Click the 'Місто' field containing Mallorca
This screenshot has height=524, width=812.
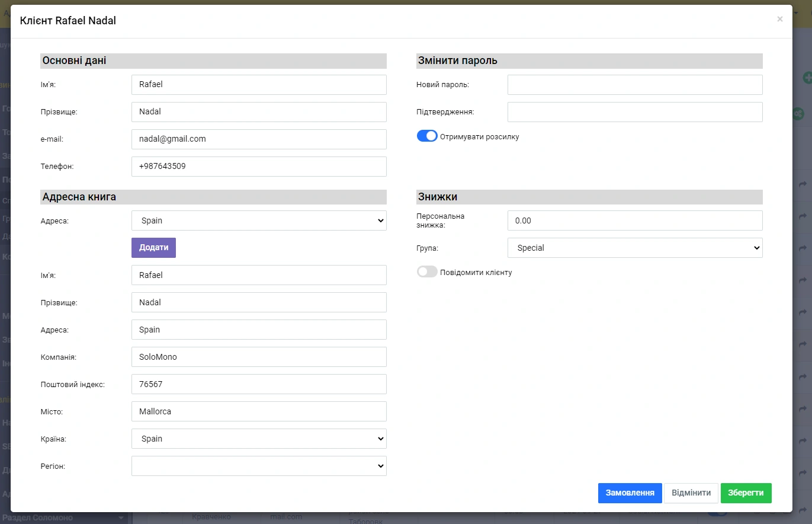click(x=259, y=411)
